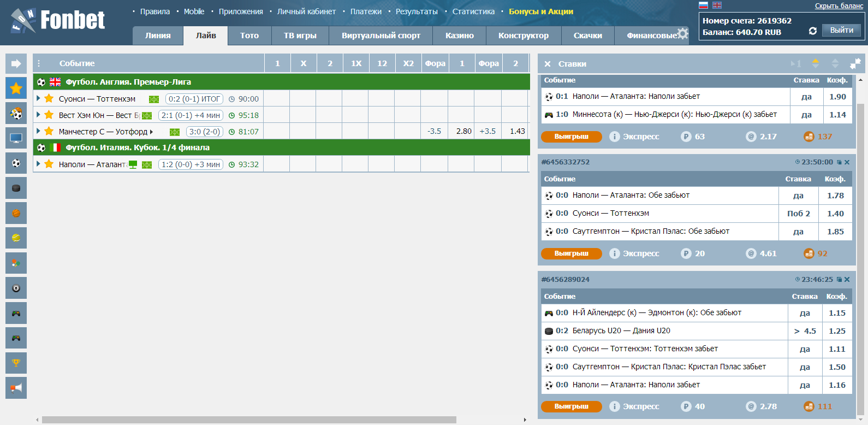
Task: Filter by hockey puck icon in the sidebar
Action: (16, 188)
